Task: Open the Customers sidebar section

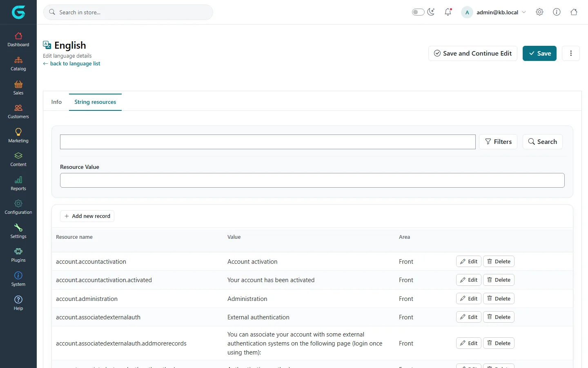Action: tap(18, 112)
